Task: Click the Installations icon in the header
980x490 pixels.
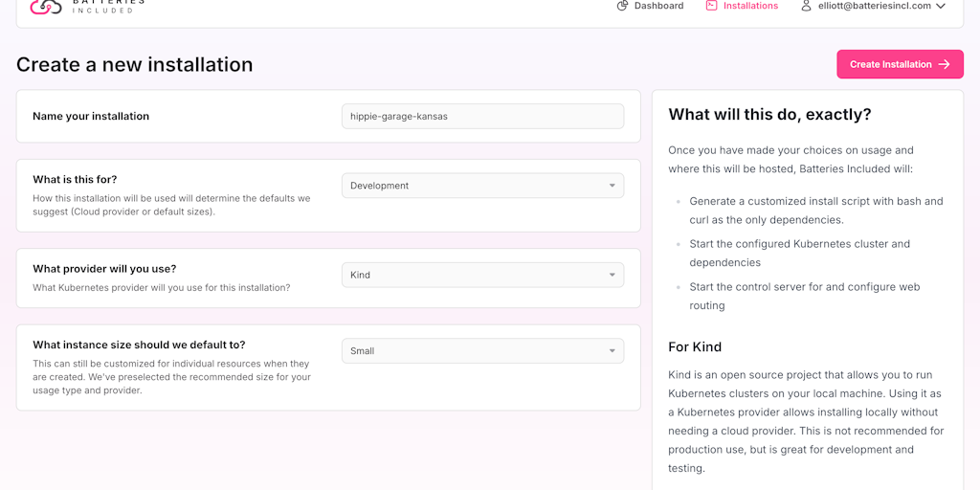Action: click(711, 6)
